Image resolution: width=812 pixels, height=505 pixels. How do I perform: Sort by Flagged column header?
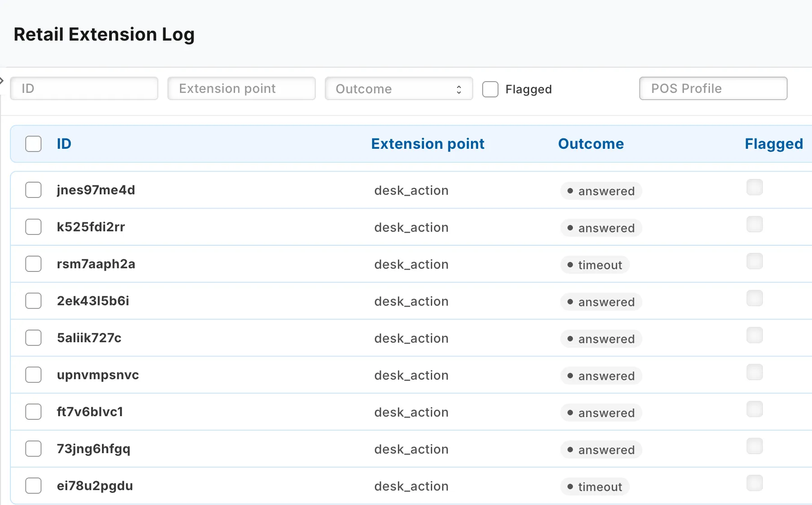(x=774, y=144)
